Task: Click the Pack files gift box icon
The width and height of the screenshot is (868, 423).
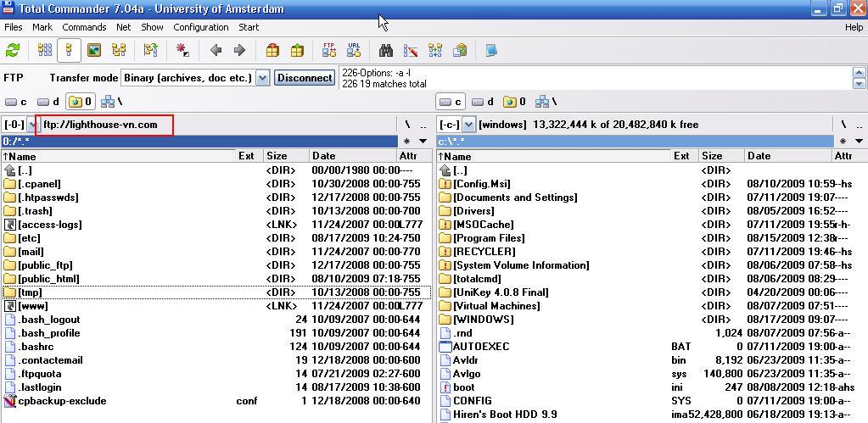Action: pos(272,51)
